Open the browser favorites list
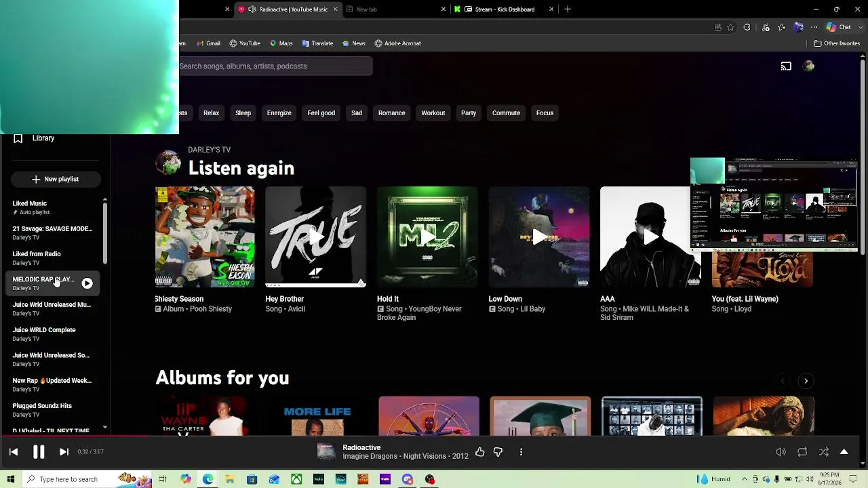The width and height of the screenshot is (868, 488). pyautogui.click(x=782, y=27)
